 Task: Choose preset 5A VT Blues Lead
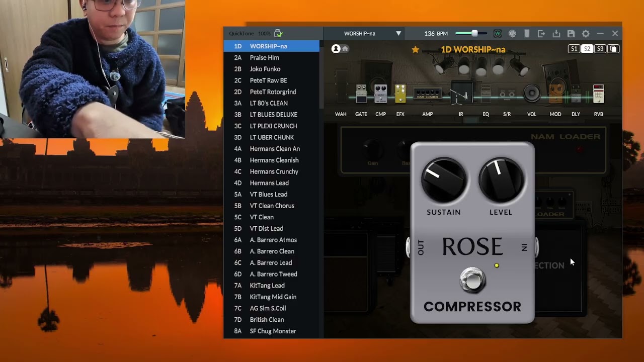(271, 195)
